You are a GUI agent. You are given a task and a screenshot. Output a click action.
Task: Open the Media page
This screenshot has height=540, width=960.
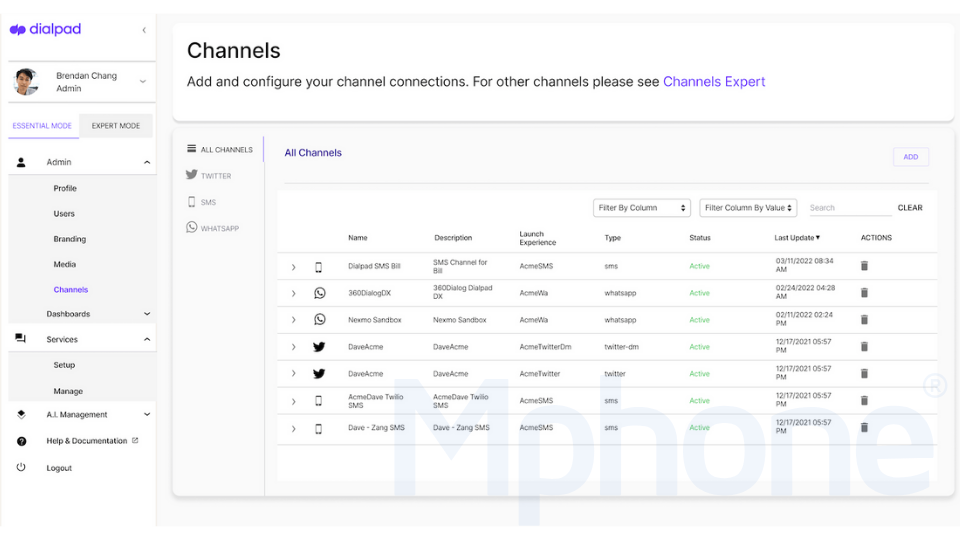coord(64,264)
